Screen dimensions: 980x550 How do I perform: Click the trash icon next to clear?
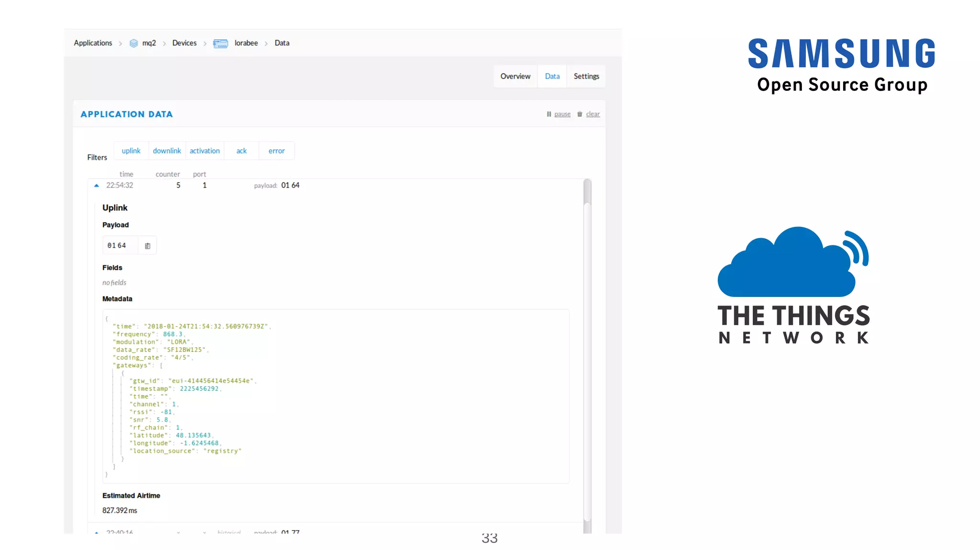pyautogui.click(x=579, y=114)
